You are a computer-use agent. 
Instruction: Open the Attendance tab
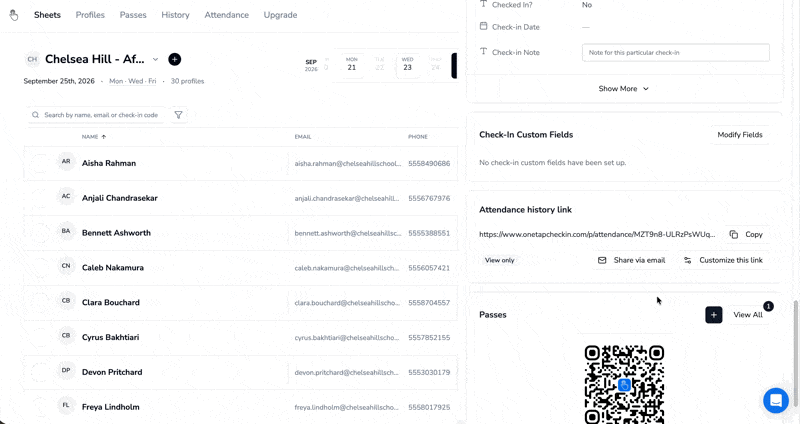[227, 15]
